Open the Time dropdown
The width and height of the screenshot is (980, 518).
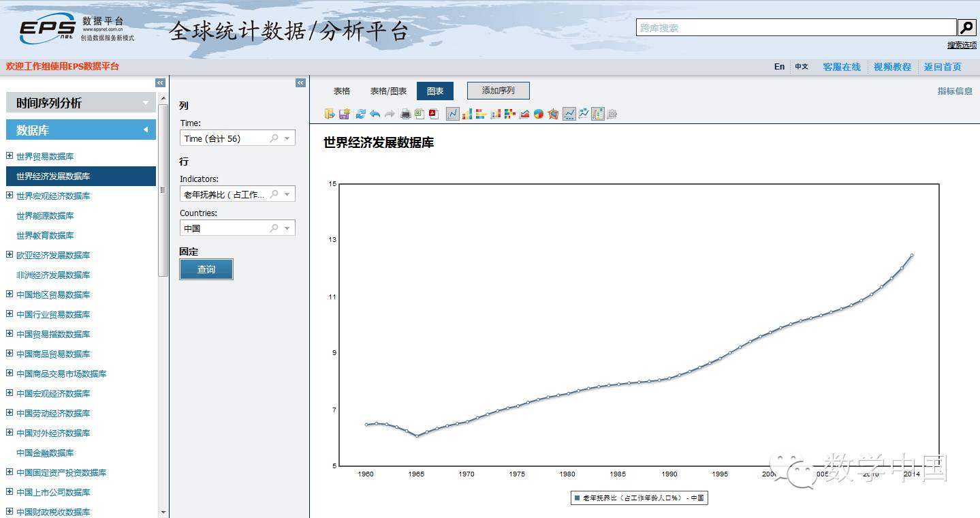(287, 138)
